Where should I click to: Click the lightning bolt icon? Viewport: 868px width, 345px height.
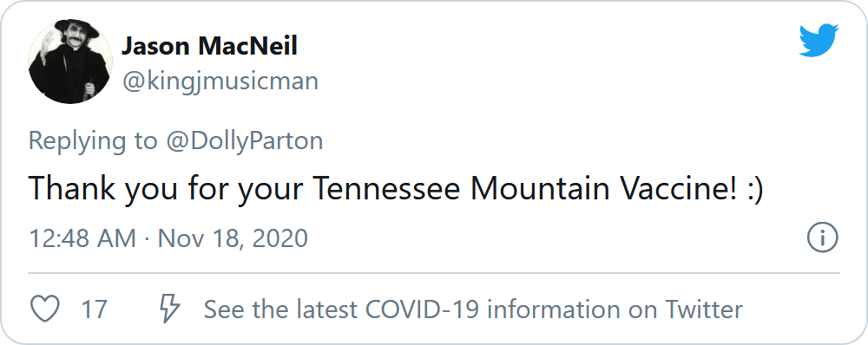pos(169,308)
